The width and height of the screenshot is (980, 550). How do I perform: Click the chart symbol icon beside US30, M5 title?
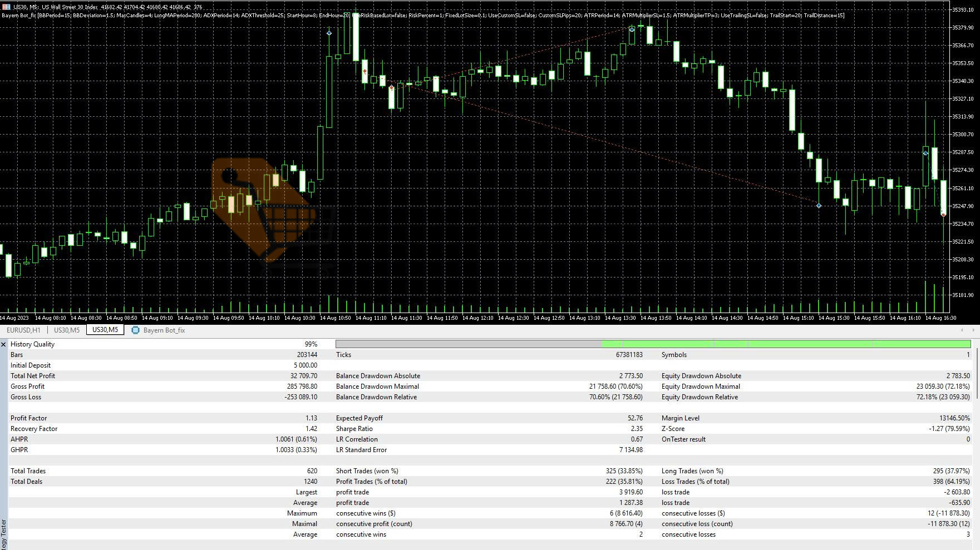click(7, 7)
